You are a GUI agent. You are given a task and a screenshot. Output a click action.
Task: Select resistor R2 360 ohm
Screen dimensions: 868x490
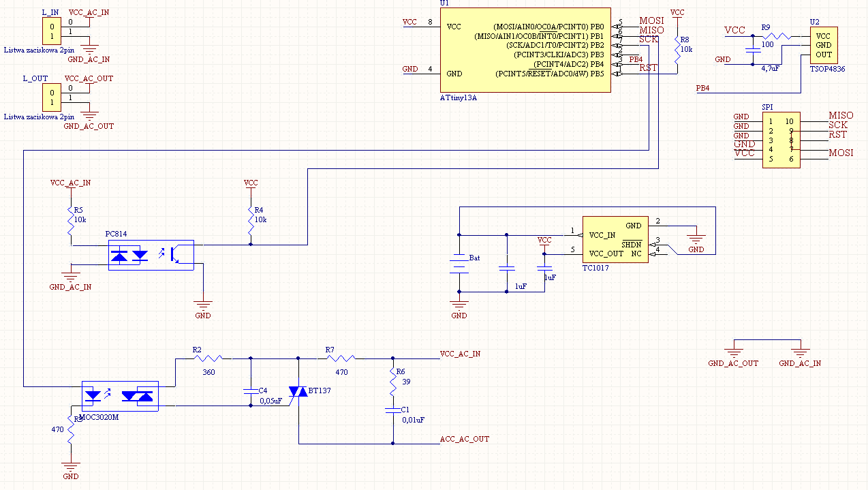(x=204, y=357)
